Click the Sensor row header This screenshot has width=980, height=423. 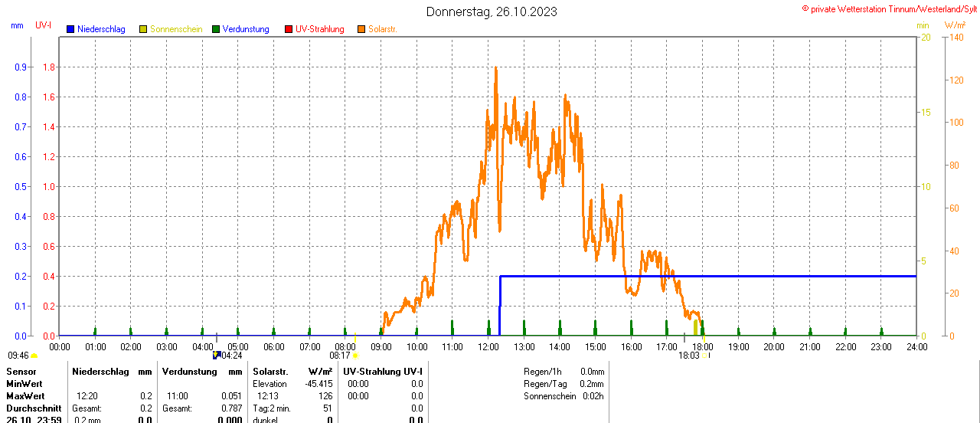(x=21, y=372)
